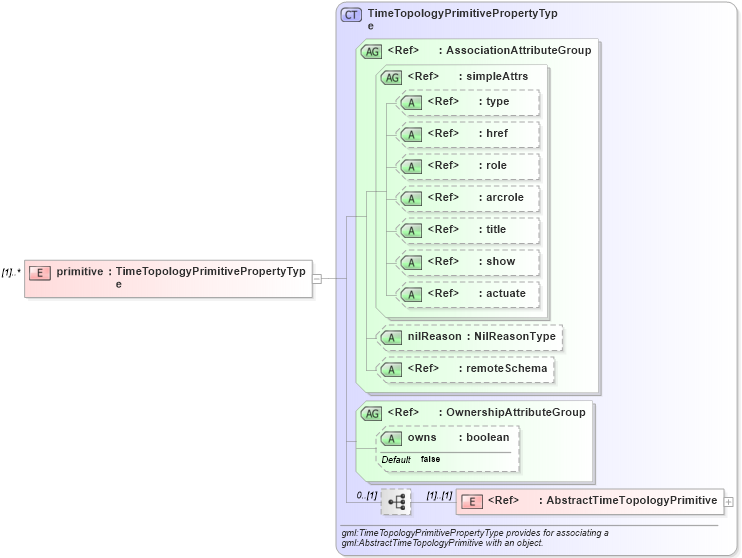This screenshot has width=742, height=558.
Task: Select the 'simpleAttrs' group label
Action: pyautogui.click(x=497, y=76)
